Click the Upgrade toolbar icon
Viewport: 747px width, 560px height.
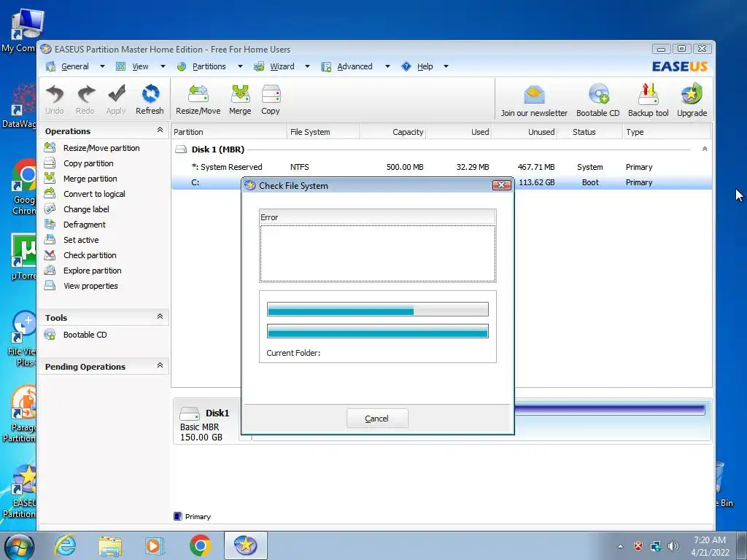[692, 100]
